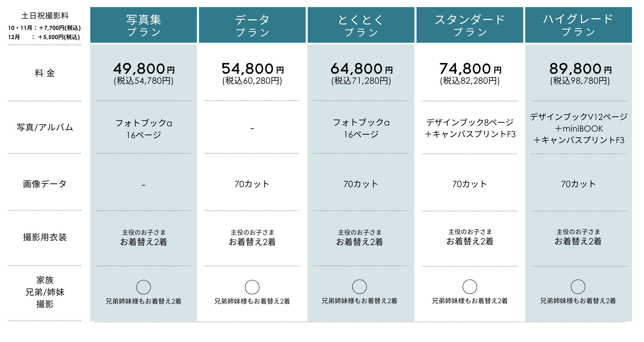The width and height of the screenshot is (644, 342).
Task: Click the circle icon under とくとくプラン
Action: [359, 287]
